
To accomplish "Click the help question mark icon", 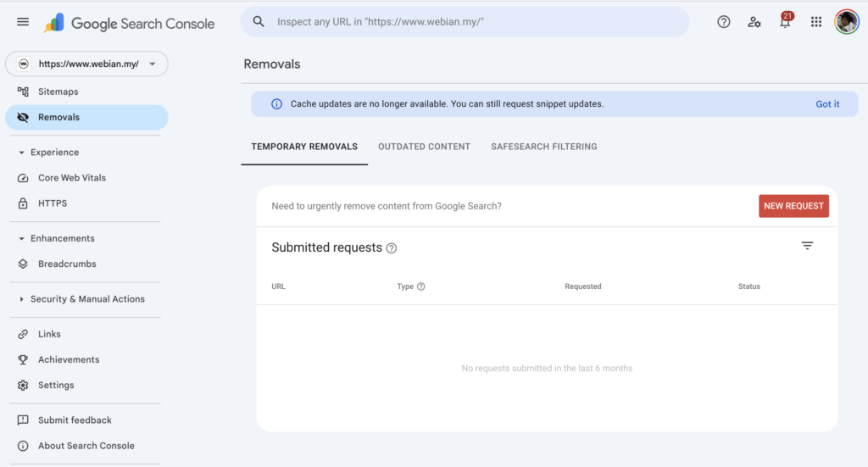I will 723,22.
